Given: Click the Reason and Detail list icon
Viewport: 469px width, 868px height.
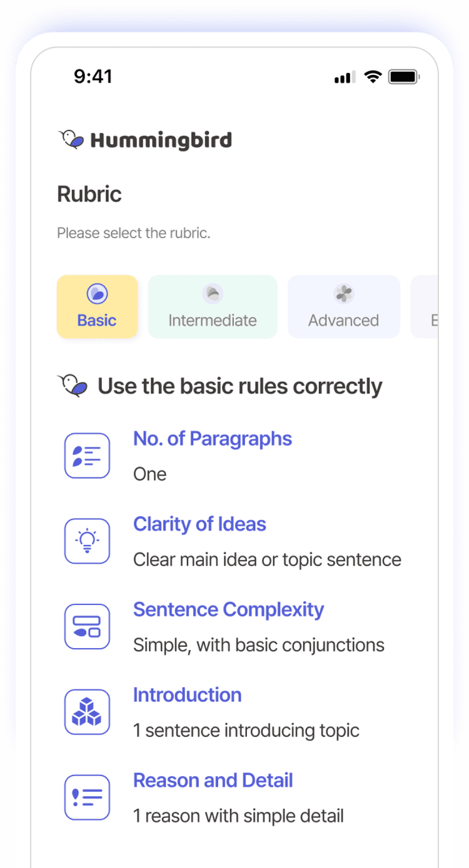Looking at the screenshot, I should coord(88,797).
